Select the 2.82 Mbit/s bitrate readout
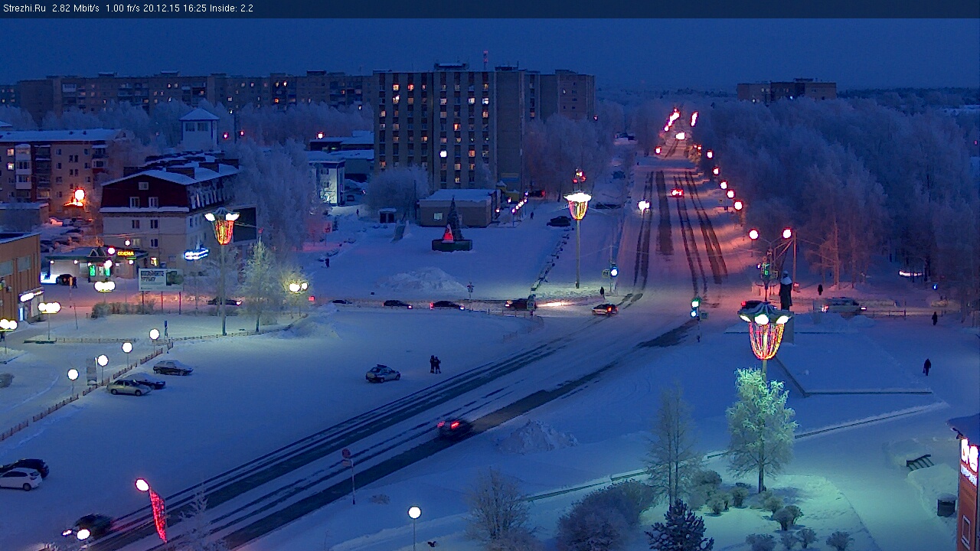The height and width of the screenshot is (551, 980). [x=76, y=8]
